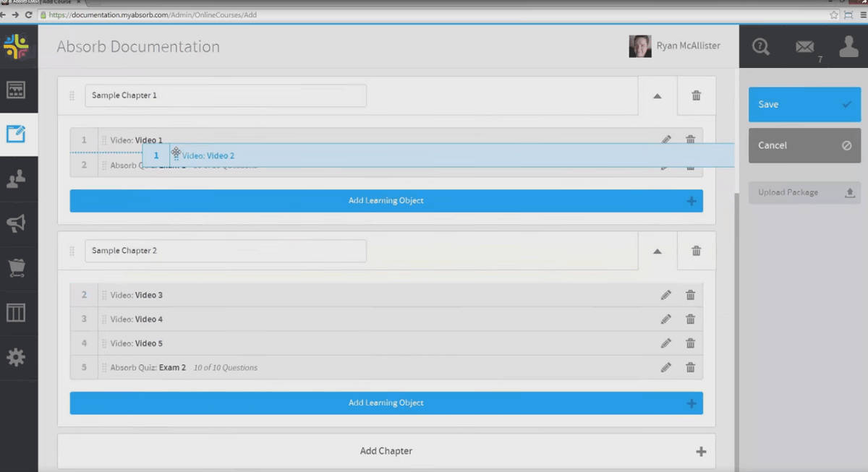Open the messages envelope showing 7 notifications
868x472 pixels.
(804, 46)
